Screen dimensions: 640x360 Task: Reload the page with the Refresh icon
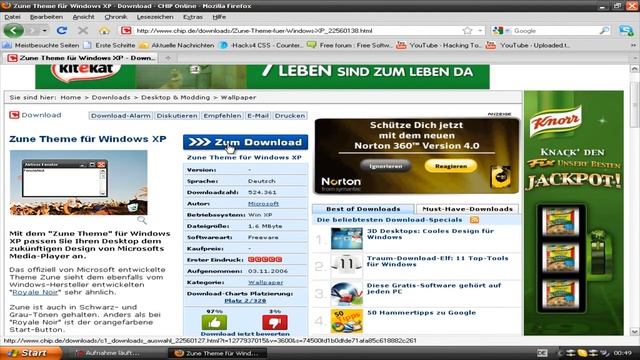pyautogui.click(x=62, y=31)
